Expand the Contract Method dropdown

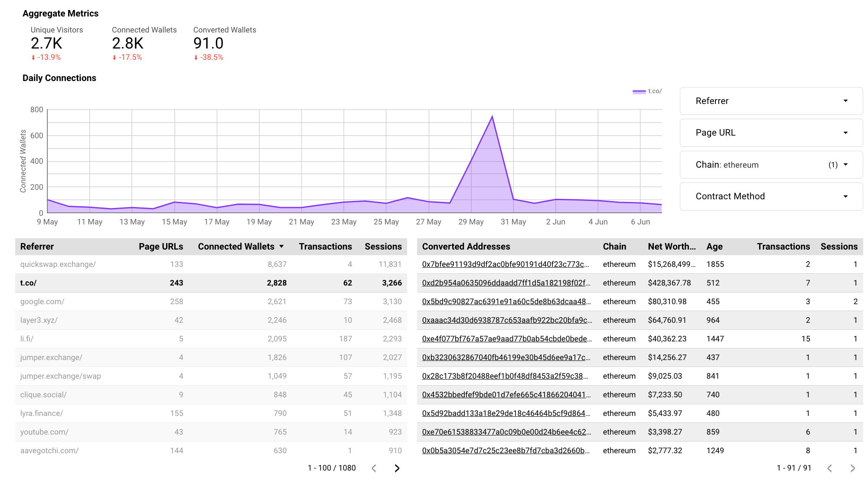[x=771, y=196]
